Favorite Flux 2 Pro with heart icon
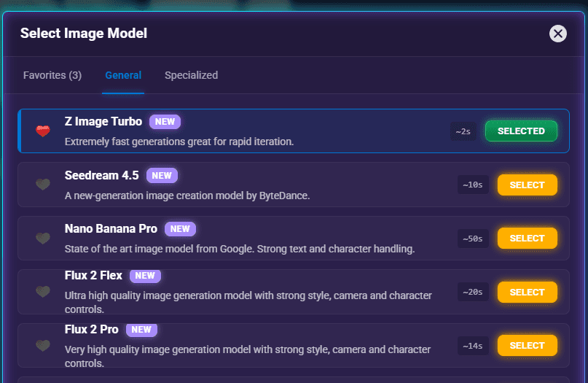The image size is (588, 383). (43, 345)
